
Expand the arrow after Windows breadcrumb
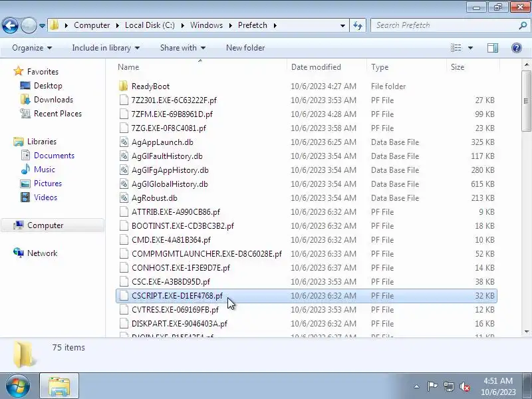point(231,25)
